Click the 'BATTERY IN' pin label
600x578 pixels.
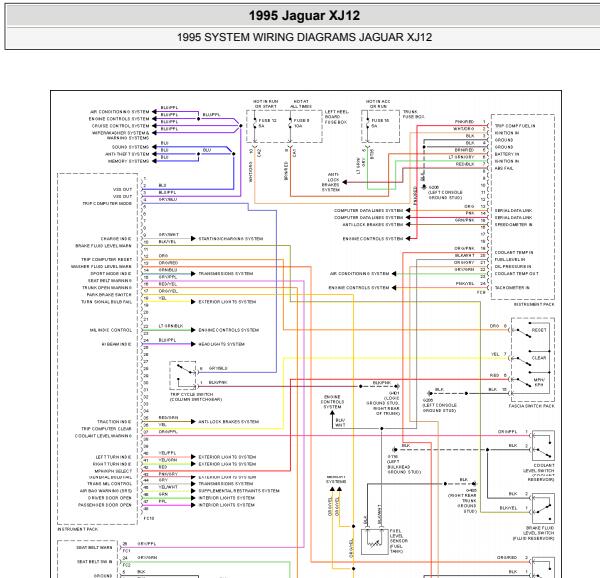pos(507,154)
